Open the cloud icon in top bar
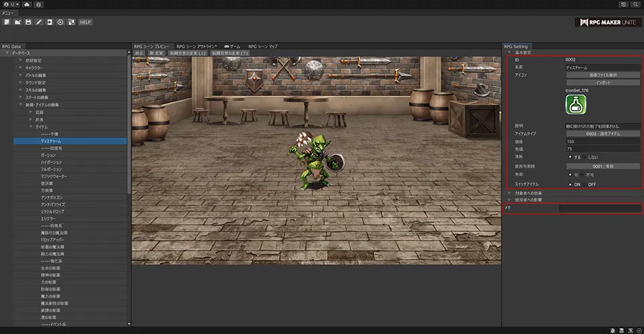The height and width of the screenshot is (334, 644). 26,5
